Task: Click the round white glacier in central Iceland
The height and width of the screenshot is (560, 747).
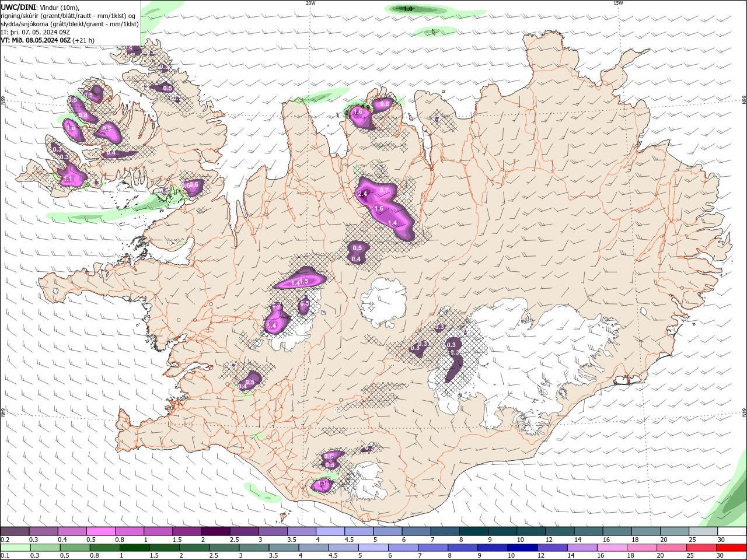Action: click(384, 302)
